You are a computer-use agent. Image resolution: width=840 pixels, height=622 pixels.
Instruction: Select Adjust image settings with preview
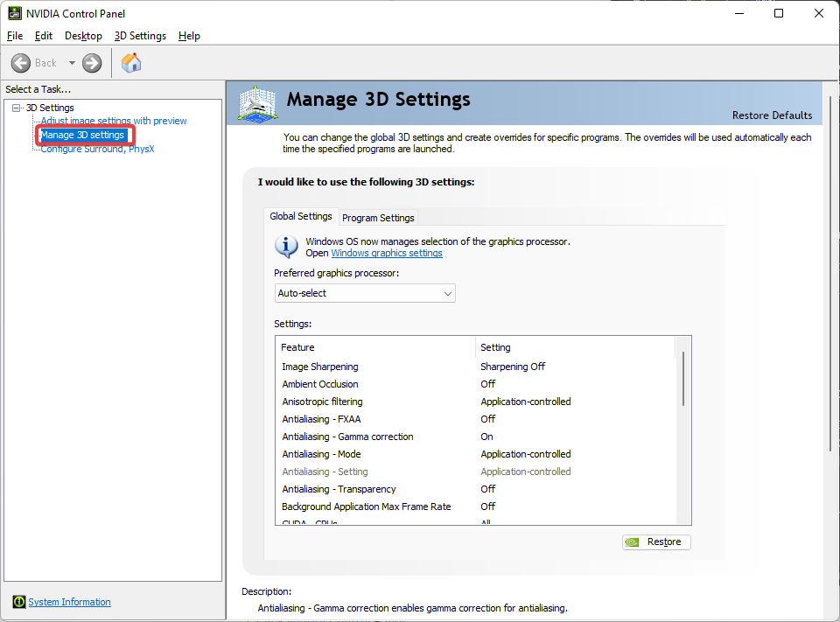pyautogui.click(x=114, y=121)
